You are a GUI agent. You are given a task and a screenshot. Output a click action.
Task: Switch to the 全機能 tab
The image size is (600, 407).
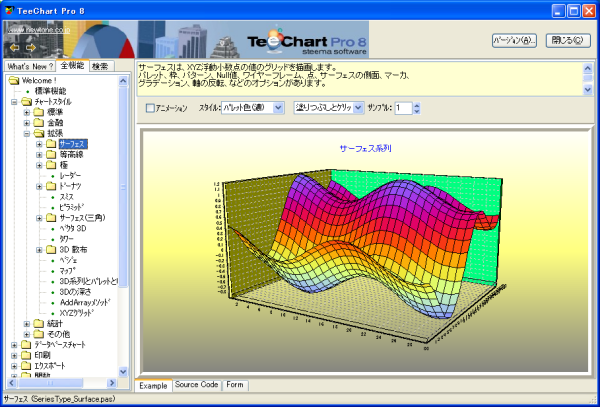point(72,65)
